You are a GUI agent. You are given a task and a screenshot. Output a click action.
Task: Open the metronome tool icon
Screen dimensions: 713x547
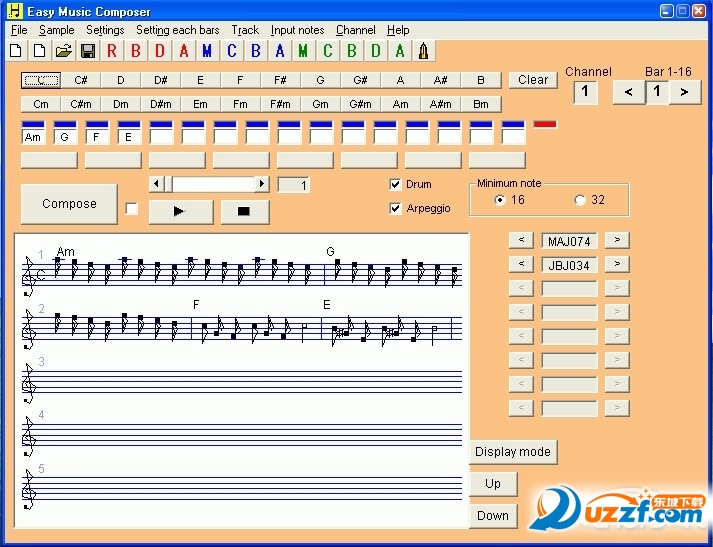423,51
